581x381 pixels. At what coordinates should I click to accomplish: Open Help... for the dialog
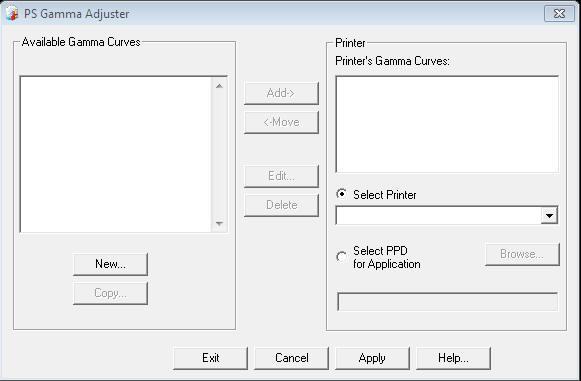(x=453, y=358)
